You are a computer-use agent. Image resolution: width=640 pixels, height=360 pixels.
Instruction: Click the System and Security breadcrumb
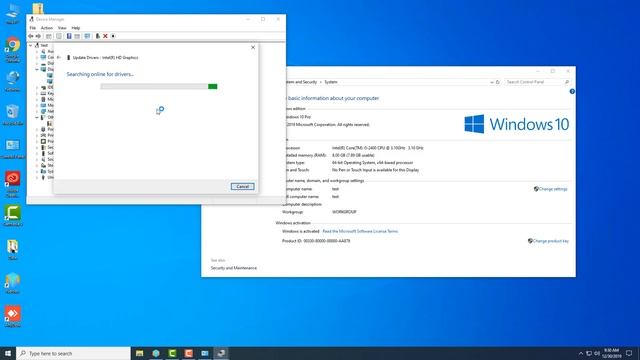click(x=302, y=82)
